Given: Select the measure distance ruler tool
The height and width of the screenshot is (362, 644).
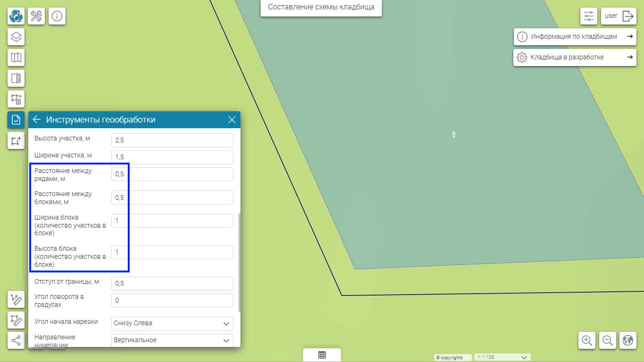Looking at the screenshot, I should click(16, 300).
